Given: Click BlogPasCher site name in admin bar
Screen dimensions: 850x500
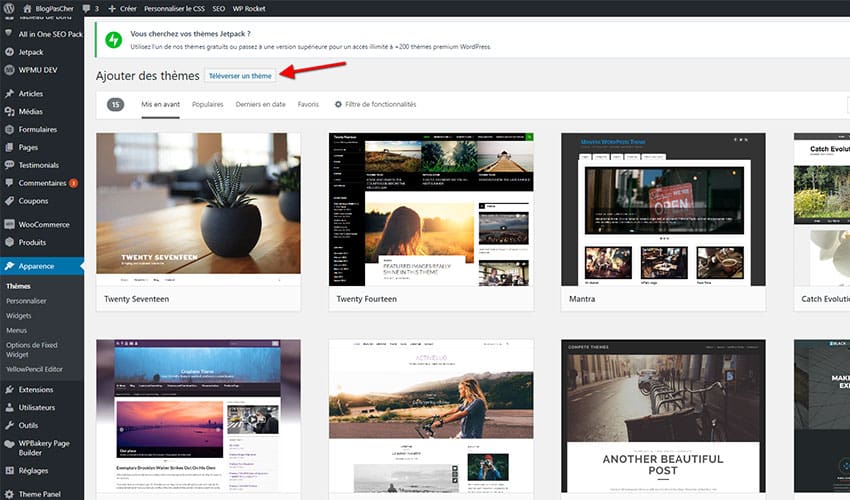Looking at the screenshot, I should [x=54, y=9].
